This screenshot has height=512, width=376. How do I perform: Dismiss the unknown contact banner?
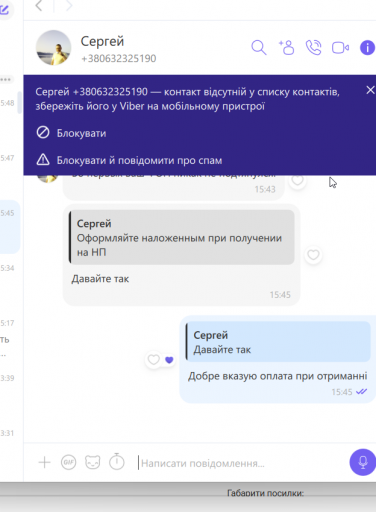370,90
